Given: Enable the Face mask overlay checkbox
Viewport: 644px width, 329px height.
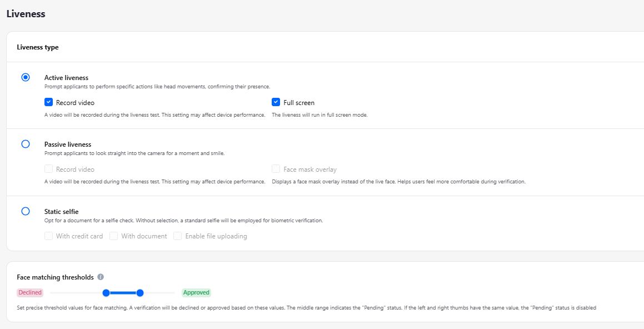Looking at the screenshot, I should tap(276, 169).
